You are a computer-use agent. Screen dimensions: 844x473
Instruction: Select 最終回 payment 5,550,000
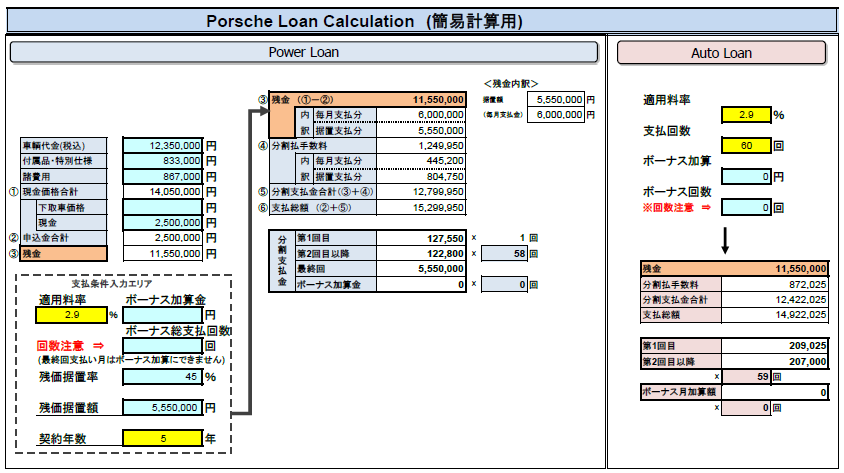coord(421,269)
